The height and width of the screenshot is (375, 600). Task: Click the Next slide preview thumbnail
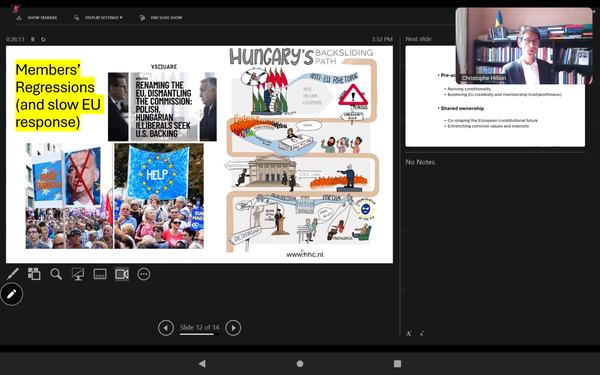(495, 96)
